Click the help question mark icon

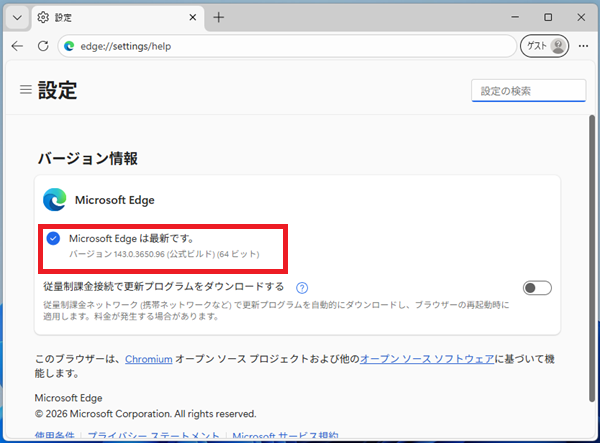[x=302, y=288]
